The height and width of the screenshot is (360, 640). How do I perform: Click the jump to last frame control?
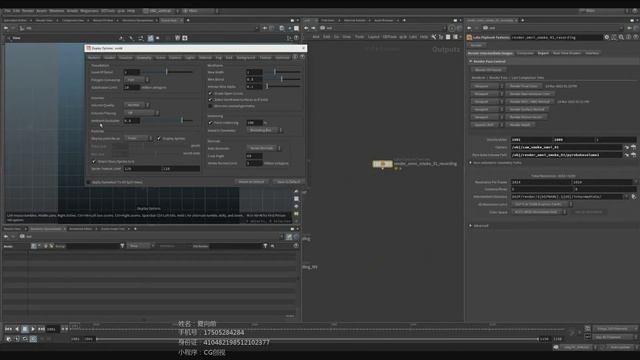click(x=41, y=329)
